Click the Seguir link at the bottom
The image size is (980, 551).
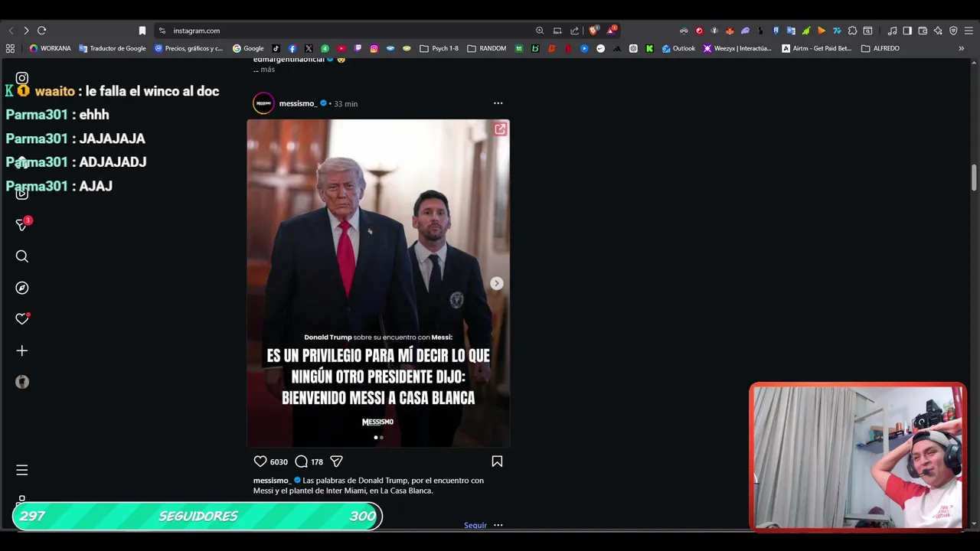[475, 526]
